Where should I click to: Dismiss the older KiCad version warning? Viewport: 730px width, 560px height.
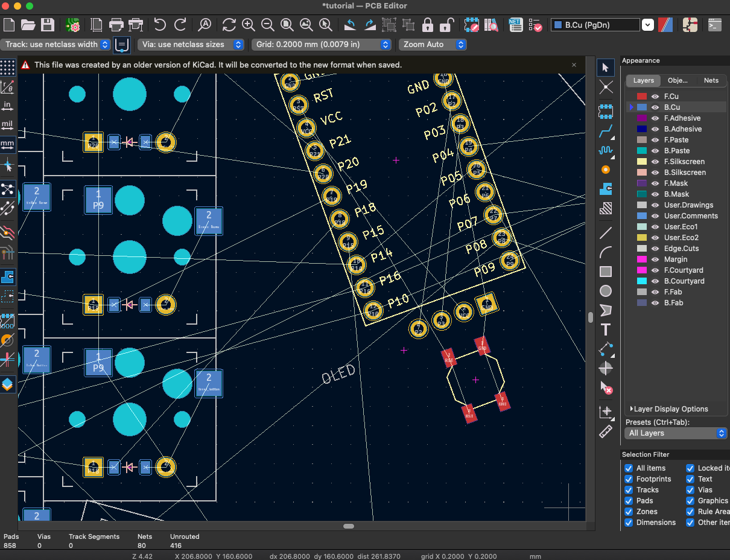574,65
